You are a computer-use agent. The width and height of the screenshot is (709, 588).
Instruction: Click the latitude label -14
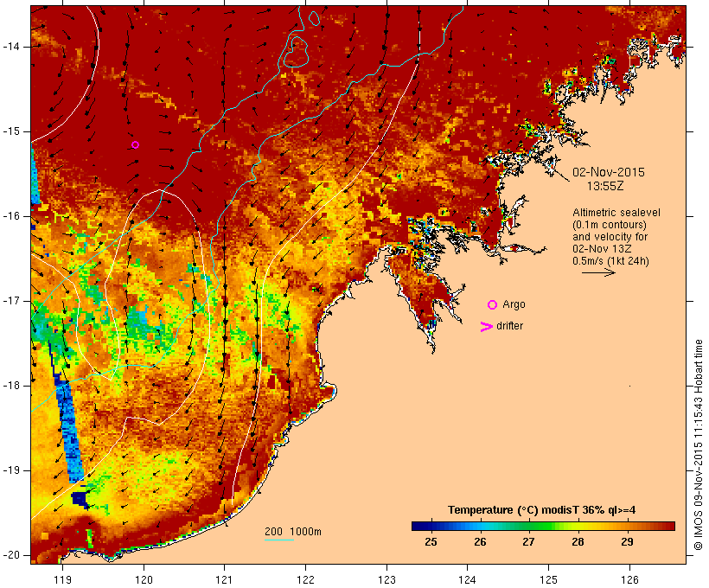click(10, 47)
